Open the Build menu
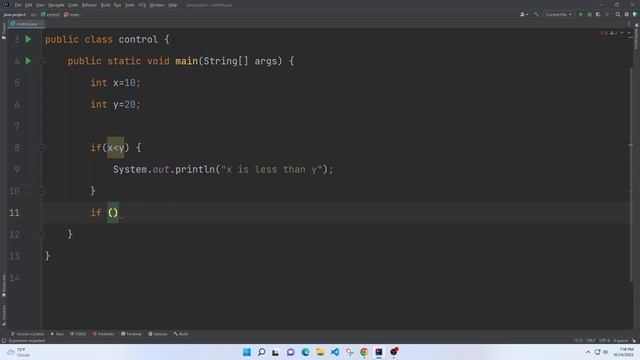Image resolution: width=640 pixels, height=360 pixels. tap(106, 5)
